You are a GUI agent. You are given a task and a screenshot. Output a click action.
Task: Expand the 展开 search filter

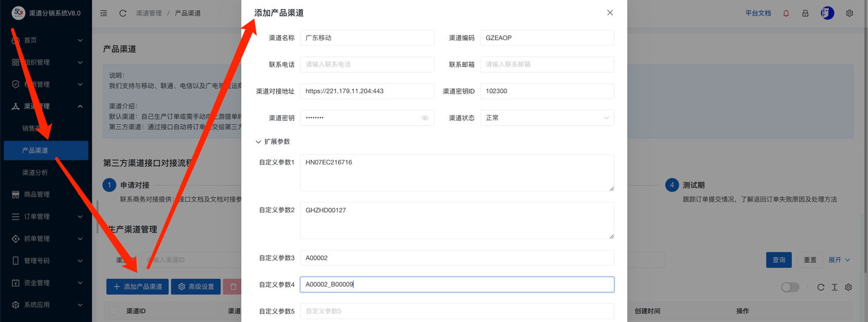(x=839, y=260)
